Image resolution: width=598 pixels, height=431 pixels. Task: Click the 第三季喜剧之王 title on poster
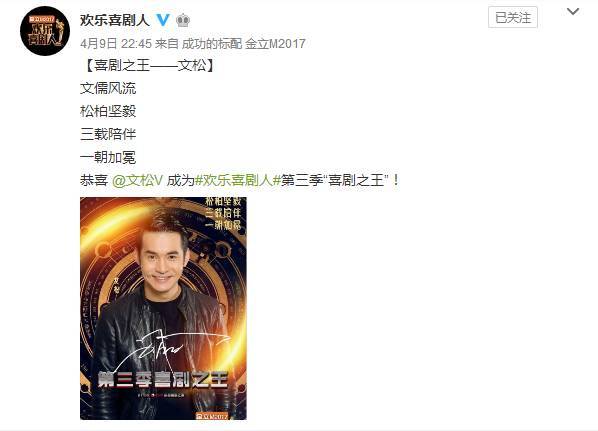[x=163, y=379]
